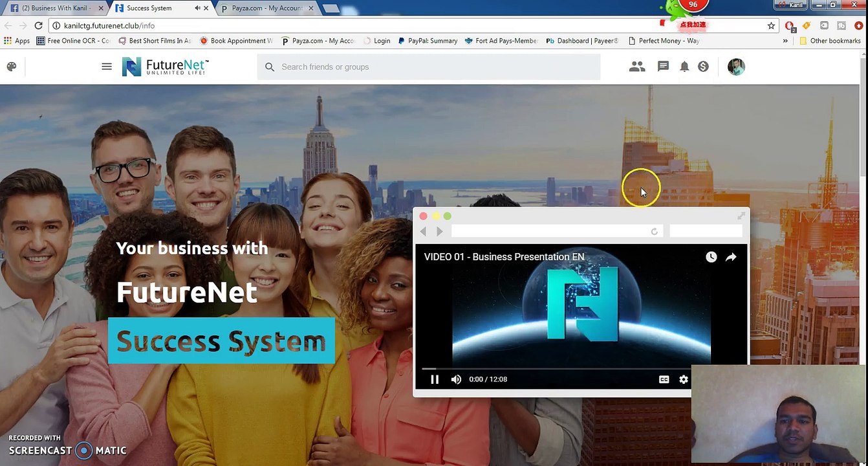Image resolution: width=868 pixels, height=466 pixels.
Task: Pause the business presentation video
Action: [435, 379]
